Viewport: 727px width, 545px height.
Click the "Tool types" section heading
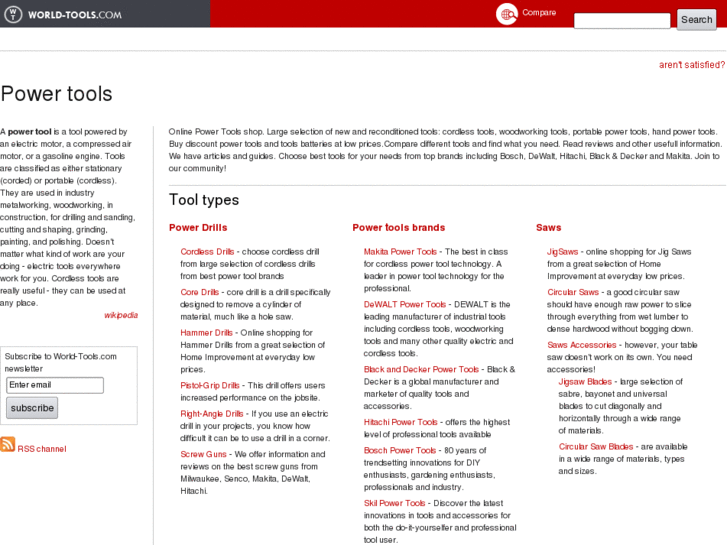204,200
